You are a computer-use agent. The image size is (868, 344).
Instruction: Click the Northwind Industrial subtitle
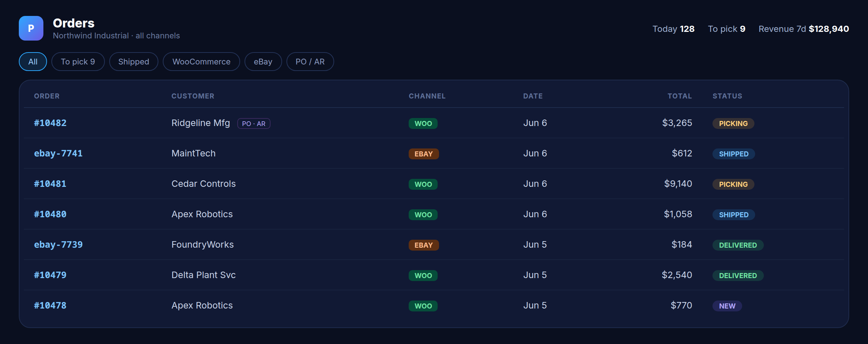116,36
